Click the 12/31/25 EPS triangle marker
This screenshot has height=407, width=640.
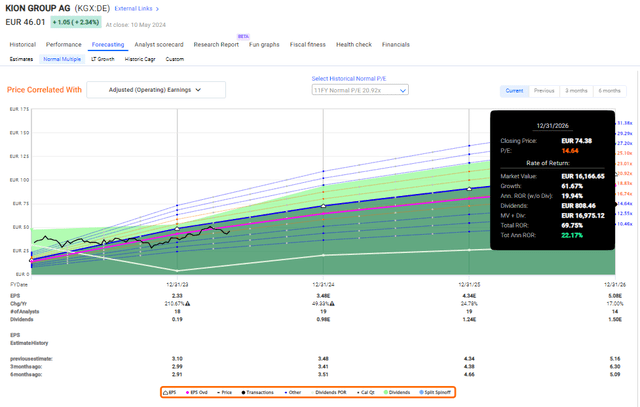(469, 189)
